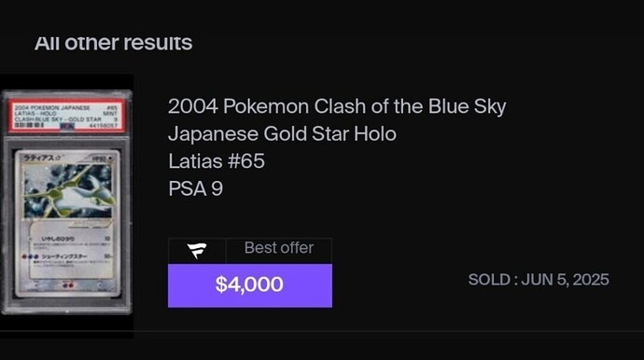Click the SOLD : JUN 5, 2025 date
Image resolution: width=644 pixels, height=360 pixels.
click(x=539, y=280)
